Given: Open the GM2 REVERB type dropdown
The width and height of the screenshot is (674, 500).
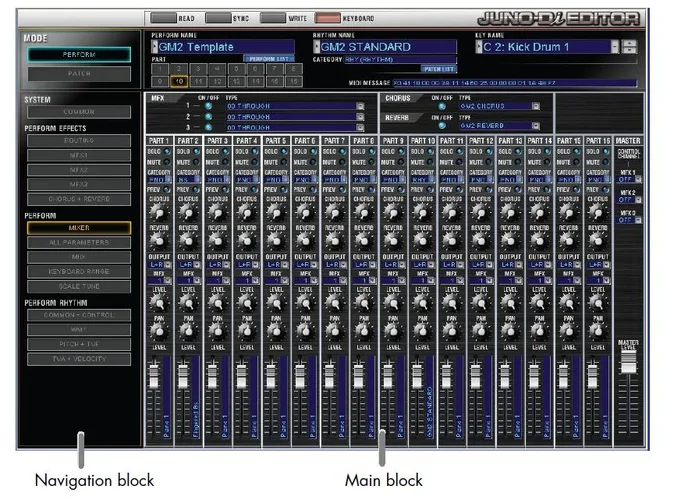Looking at the screenshot, I should (536, 126).
